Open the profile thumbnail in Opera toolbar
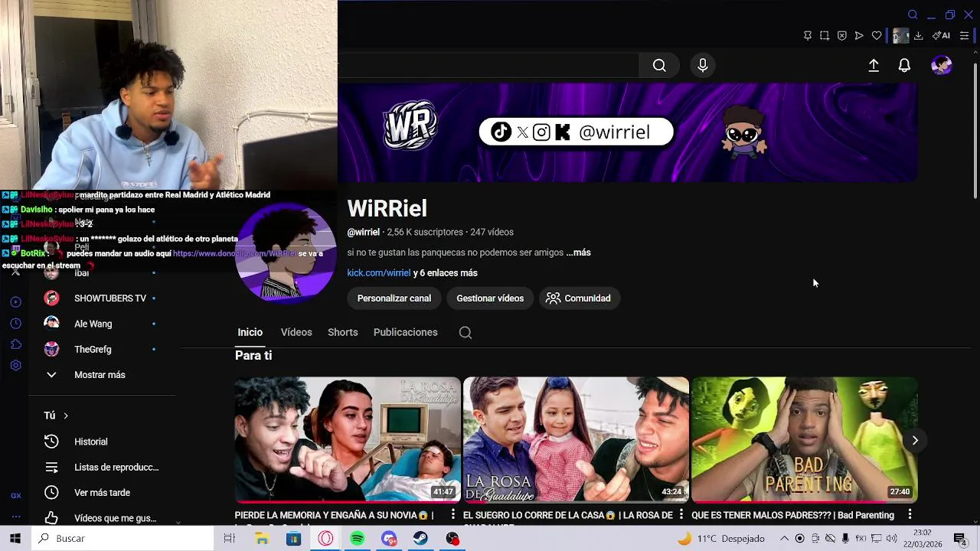 tap(900, 36)
